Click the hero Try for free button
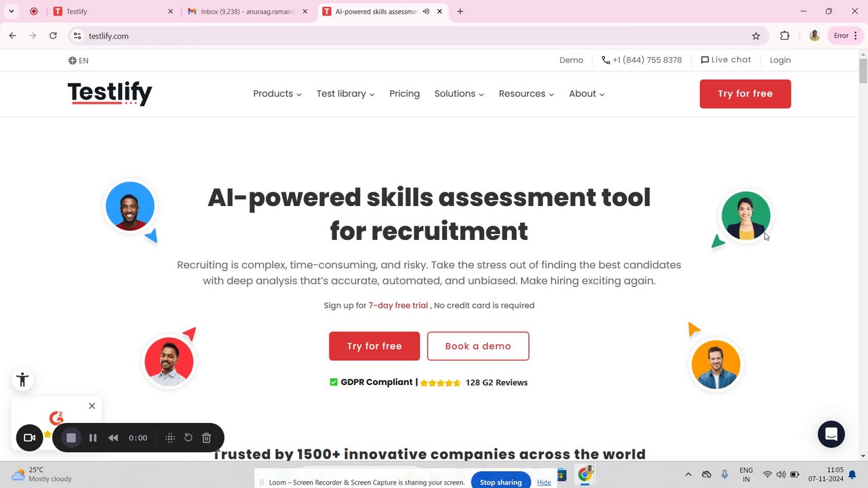868x488 pixels. coord(374,346)
